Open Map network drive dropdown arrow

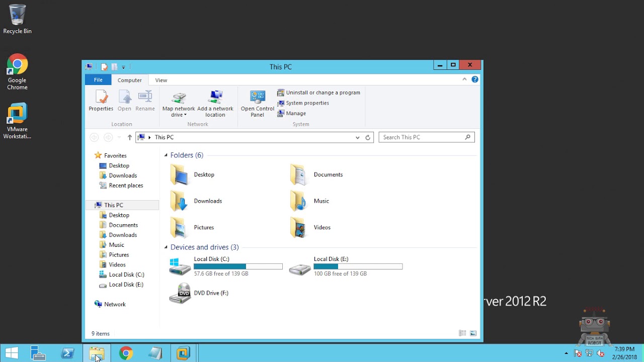[x=185, y=115]
